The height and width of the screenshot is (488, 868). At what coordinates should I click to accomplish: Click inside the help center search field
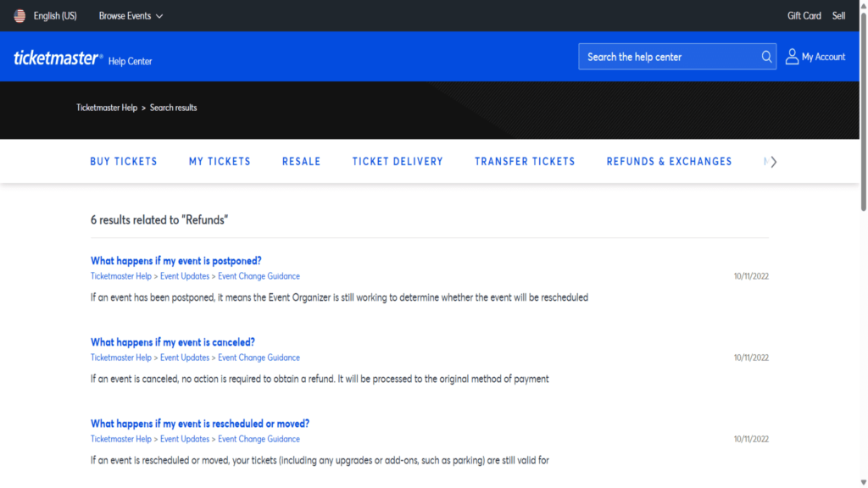coord(661,56)
